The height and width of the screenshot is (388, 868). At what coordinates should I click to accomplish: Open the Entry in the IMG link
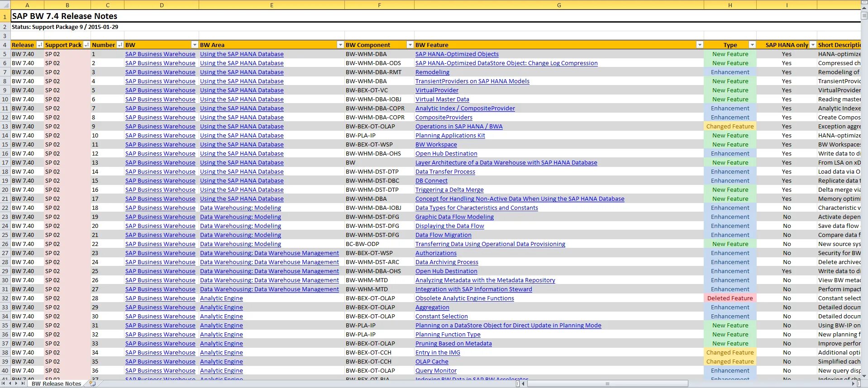click(x=438, y=352)
